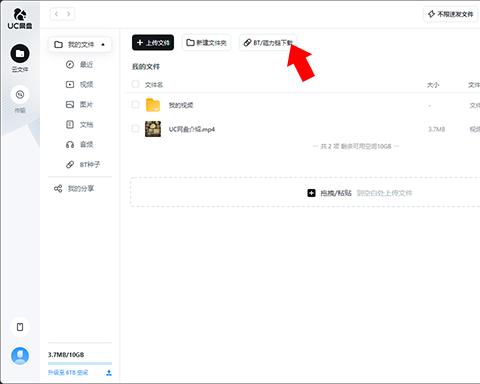Click the BT/磁力链下载 button
The height and width of the screenshot is (384, 480).
coord(268,43)
